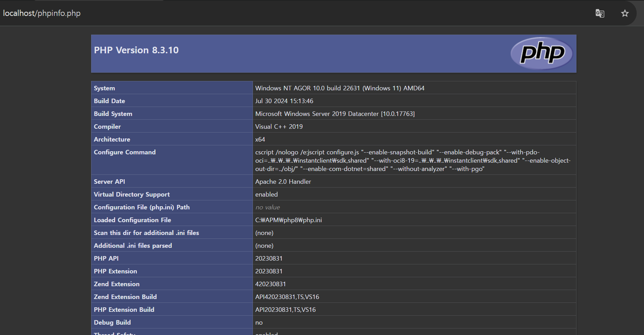Click the C:\APM\php8\php.ini path value
This screenshot has width=644, height=335.
point(289,220)
